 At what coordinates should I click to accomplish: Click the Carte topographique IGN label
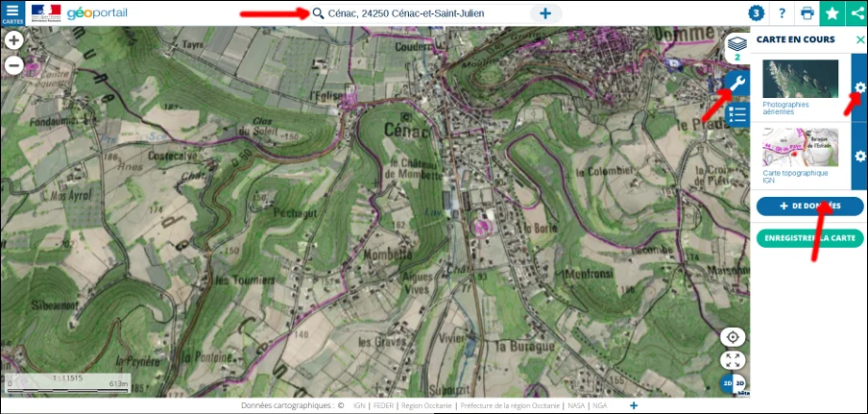click(x=795, y=177)
